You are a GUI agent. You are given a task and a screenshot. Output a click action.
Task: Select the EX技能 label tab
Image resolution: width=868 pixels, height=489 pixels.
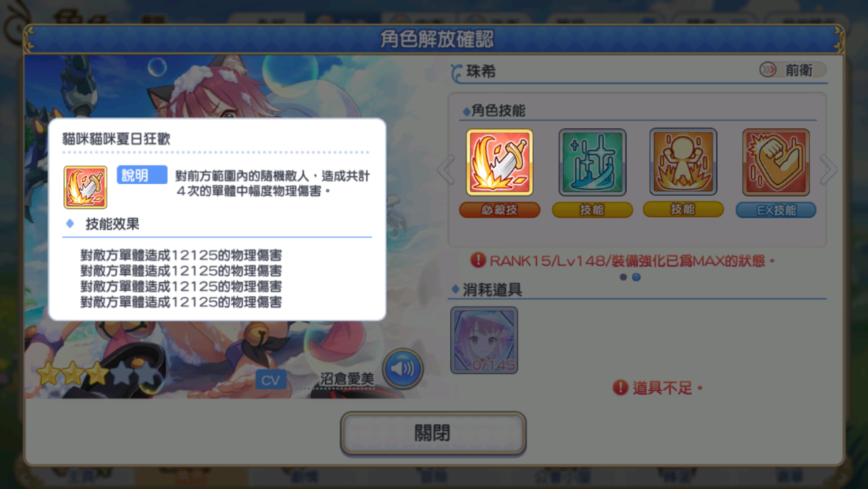776,210
